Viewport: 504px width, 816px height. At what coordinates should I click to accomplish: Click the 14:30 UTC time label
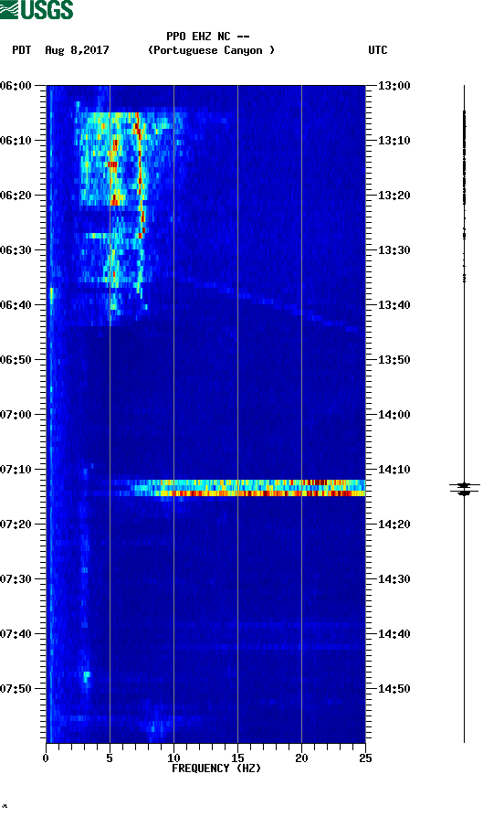(394, 579)
